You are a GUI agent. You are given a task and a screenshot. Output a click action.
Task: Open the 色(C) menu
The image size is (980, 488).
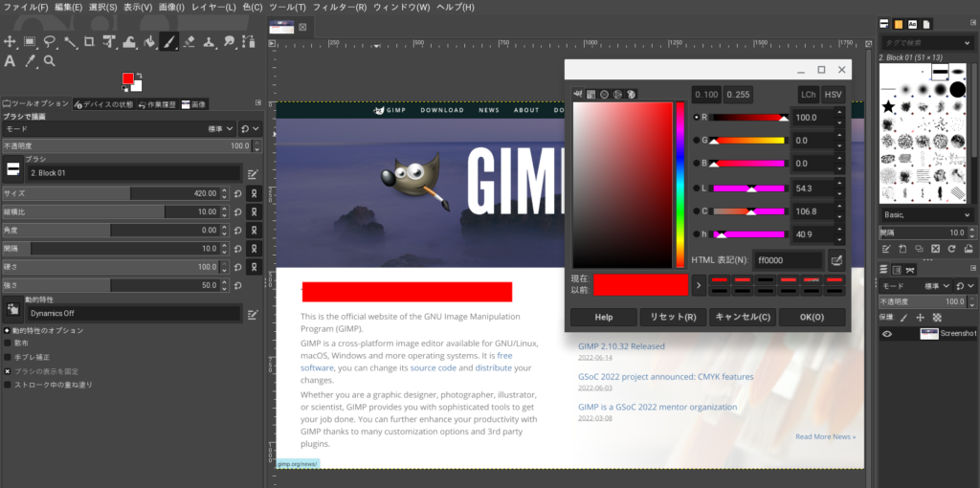pos(253,8)
